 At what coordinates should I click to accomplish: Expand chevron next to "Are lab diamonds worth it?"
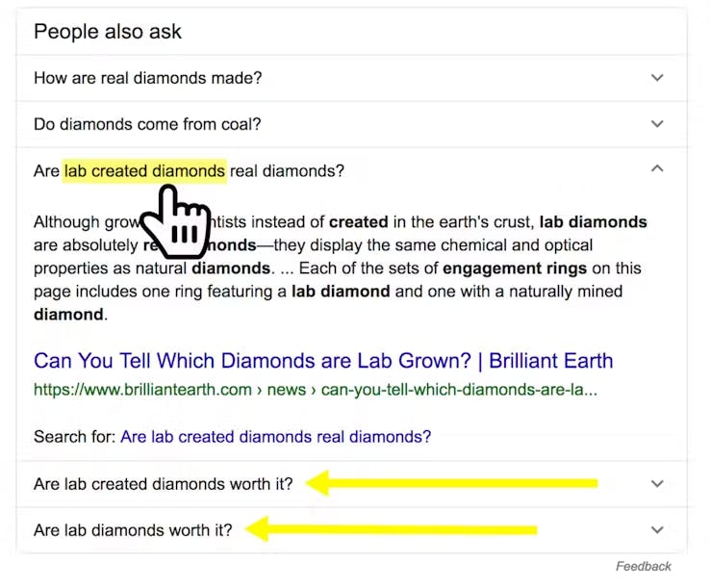point(657,529)
